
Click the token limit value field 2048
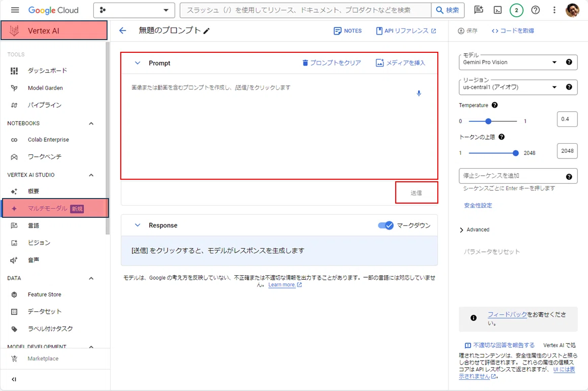pyautogui.click(x=567, y=151)
